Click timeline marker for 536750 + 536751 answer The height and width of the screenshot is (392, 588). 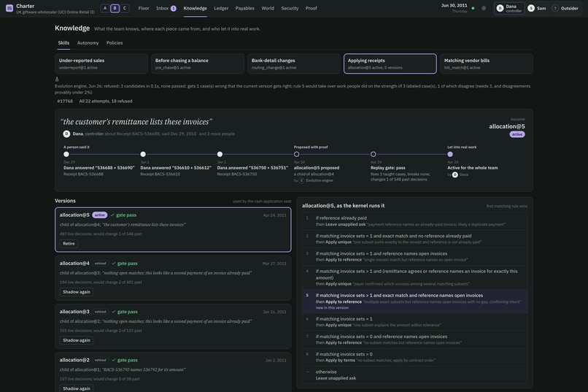[x=220, y=154]
